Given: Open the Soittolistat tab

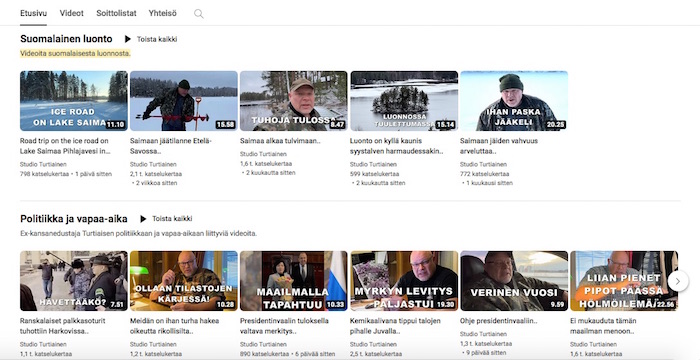Looking at the screenshot, I should [116, 13].
